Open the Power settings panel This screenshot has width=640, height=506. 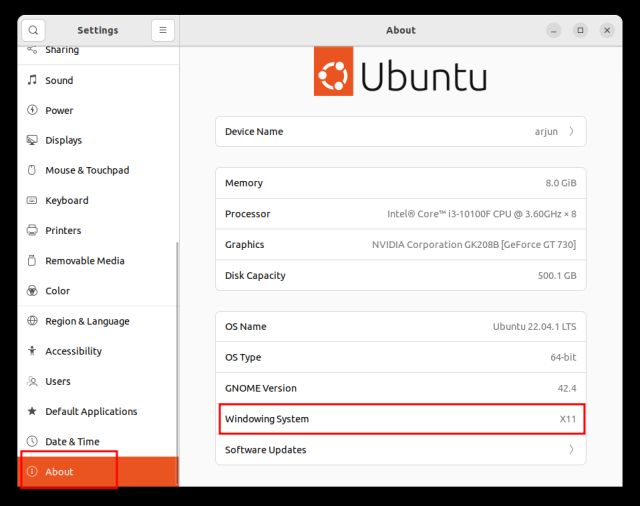[98, 110]
